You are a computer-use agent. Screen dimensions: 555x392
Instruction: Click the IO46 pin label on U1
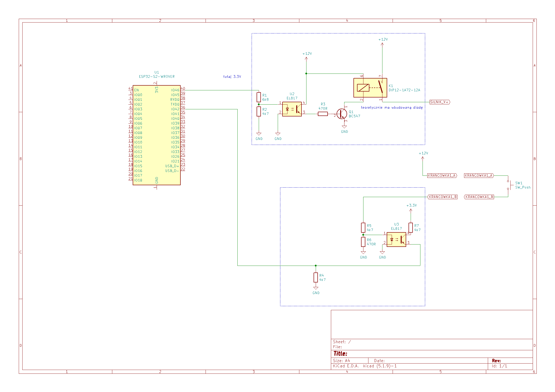click(x=175, y=90)
